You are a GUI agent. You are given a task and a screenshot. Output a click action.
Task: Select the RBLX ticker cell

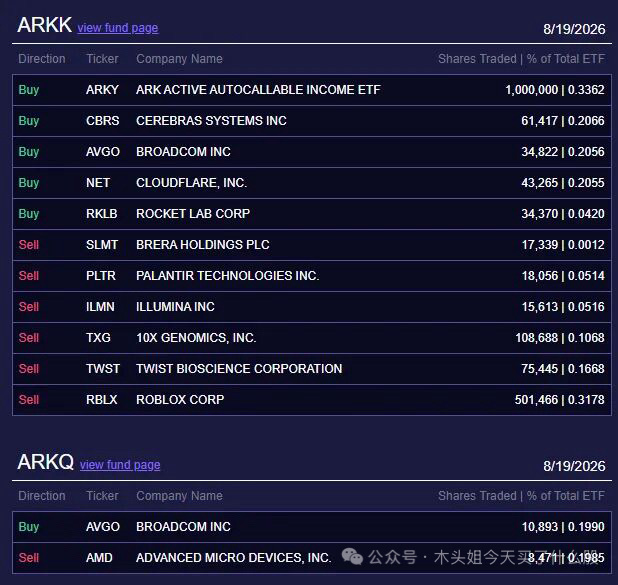coord(102,400)
